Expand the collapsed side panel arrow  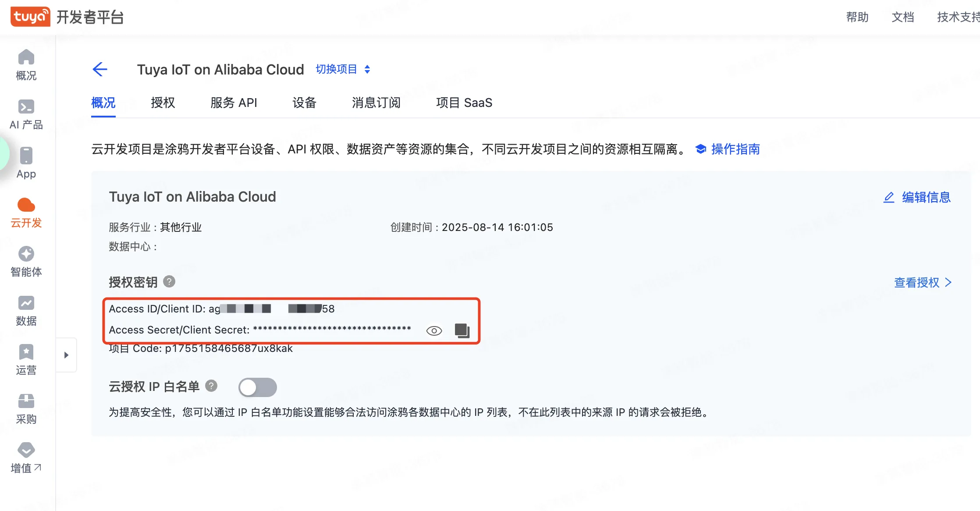[66, 355]
